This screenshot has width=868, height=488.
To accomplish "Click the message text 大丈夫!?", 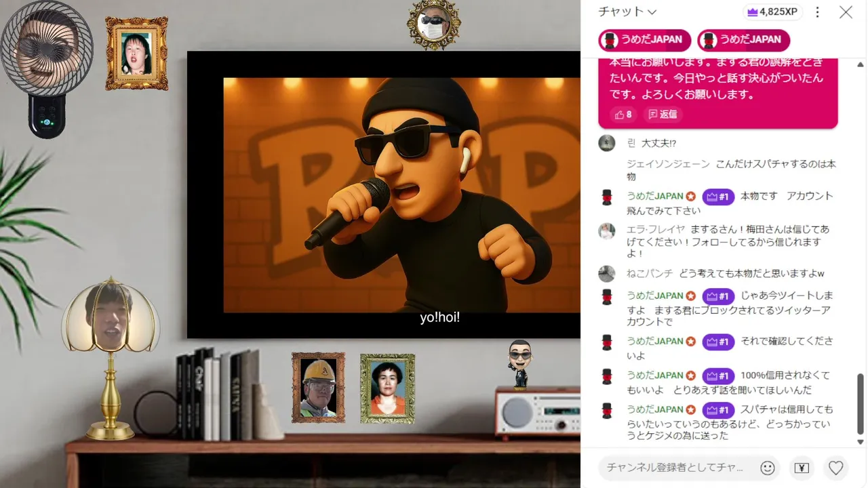I will point(659,143).
